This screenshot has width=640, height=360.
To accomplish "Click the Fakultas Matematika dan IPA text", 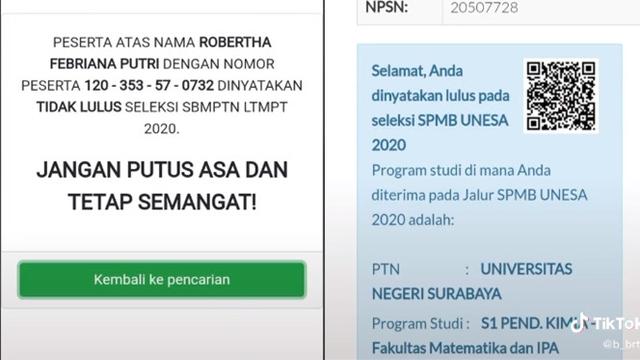I will (465, 348).
